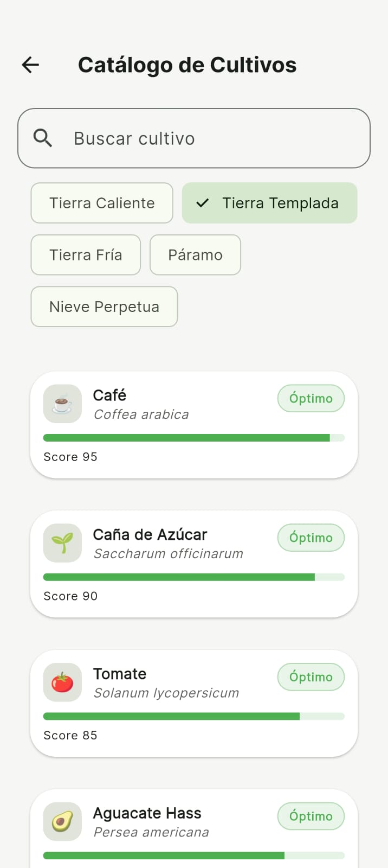
Task: Toggle the Tierra Fría filter chip
Action: tap(86, 255)
